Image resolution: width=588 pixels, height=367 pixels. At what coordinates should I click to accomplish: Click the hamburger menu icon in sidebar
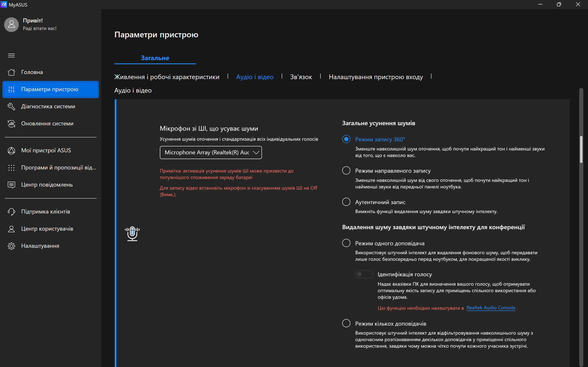11,56
